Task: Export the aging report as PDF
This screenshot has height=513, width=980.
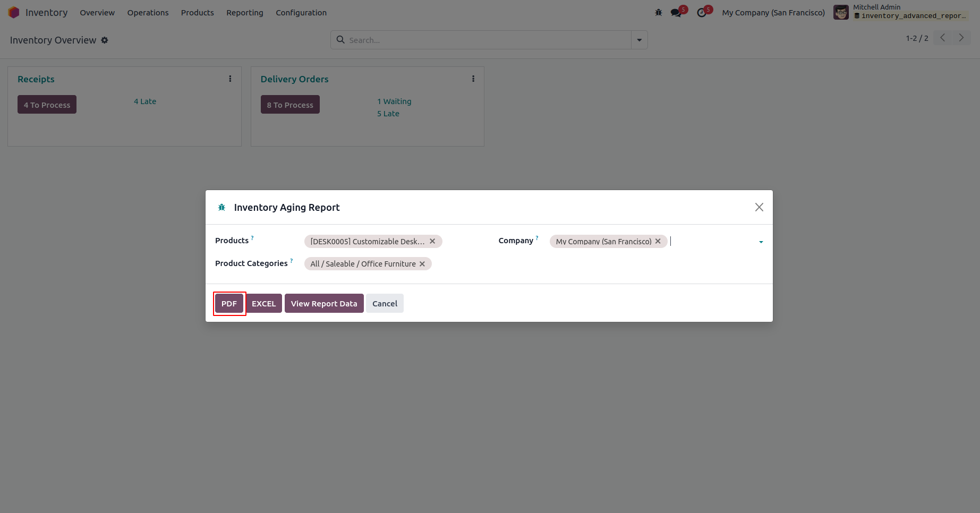Action: point(229,304)
